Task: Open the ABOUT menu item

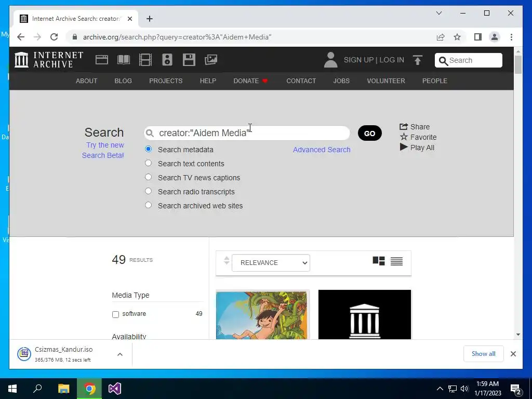Action: tap(87, 81)
